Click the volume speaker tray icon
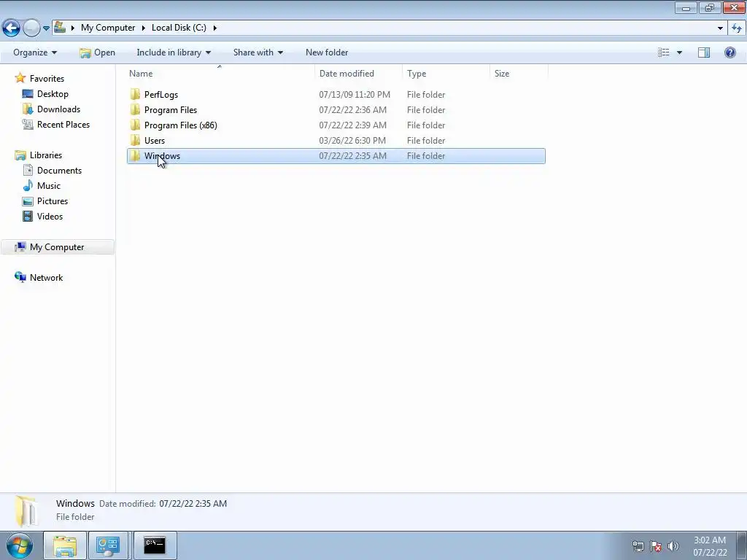Screen dimensions: 747x560 pos(673,546)
